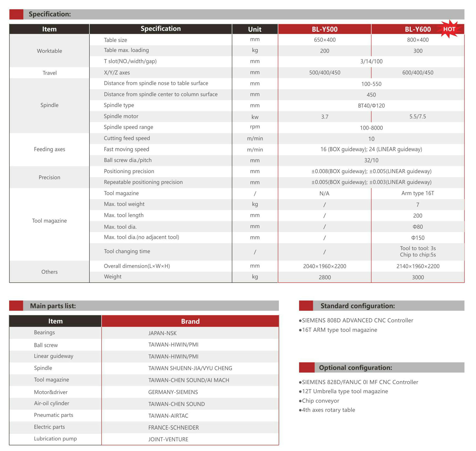Select the Chip conveyor optional item

click(x=320, y=401)
